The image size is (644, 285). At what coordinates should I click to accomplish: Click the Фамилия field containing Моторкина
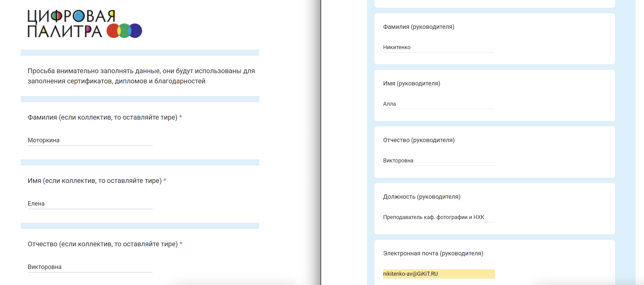point(90,140)
